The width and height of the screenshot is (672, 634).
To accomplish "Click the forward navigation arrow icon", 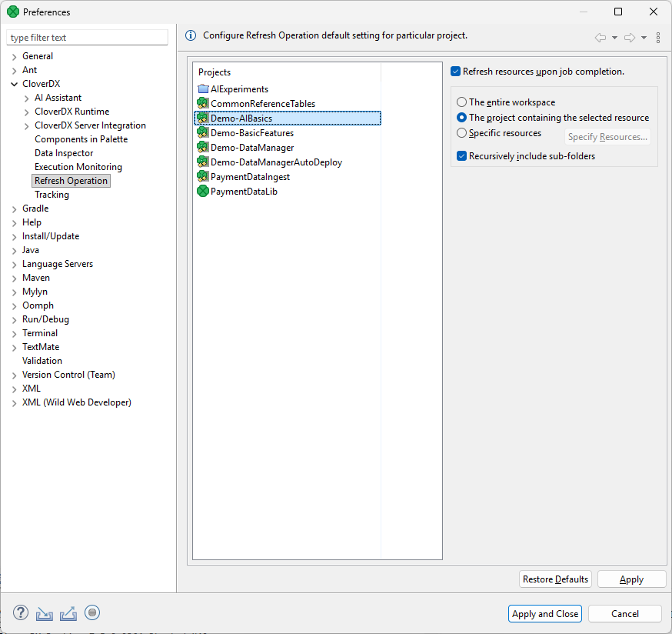I will point(630,38).
